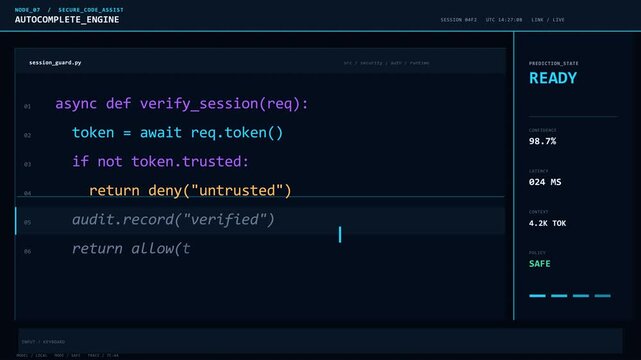This screenshot has width=641, height=360.
Task: Select the NODE_07 breadcrumb
Action: (x=27, y=10)
